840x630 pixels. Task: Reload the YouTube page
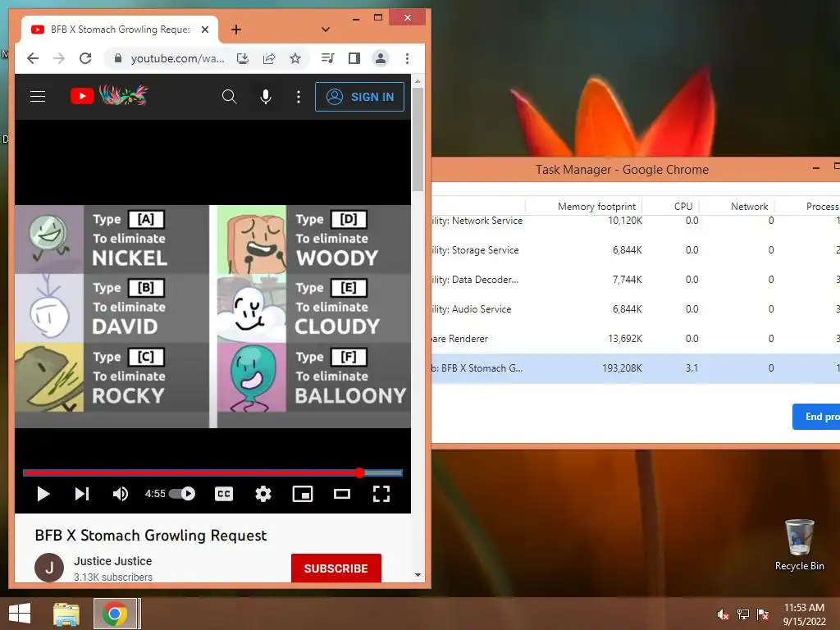85,58
